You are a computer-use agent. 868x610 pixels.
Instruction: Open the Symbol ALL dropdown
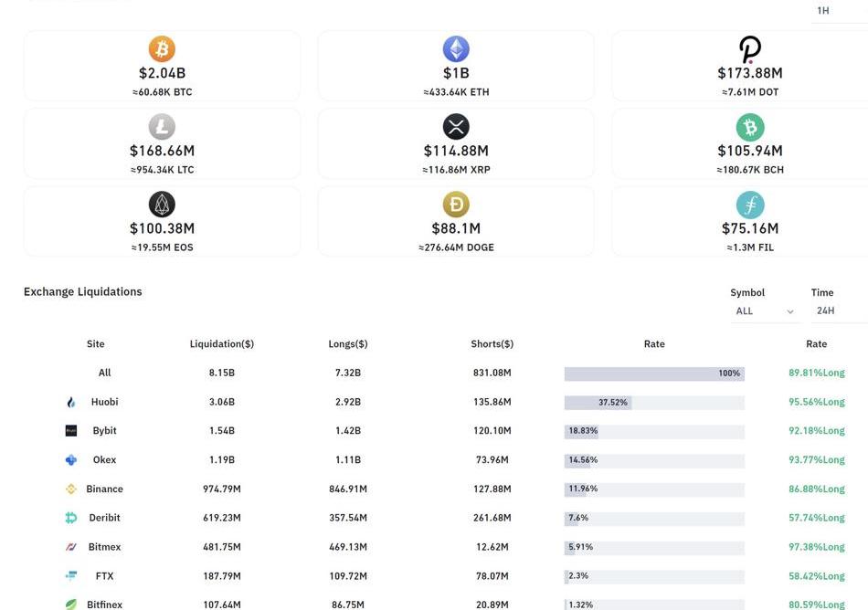765,310
